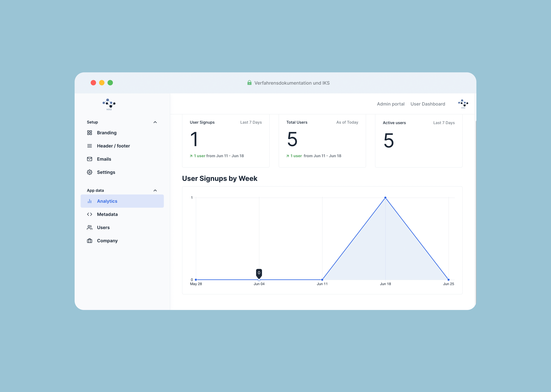Click the Analytics bar chart icon
The height and width of the screenshot is (392, 551).
tap(90, 201)
